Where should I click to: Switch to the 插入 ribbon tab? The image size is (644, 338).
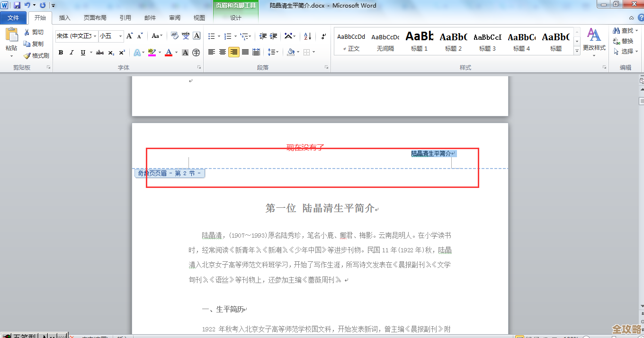click(64, 17)
